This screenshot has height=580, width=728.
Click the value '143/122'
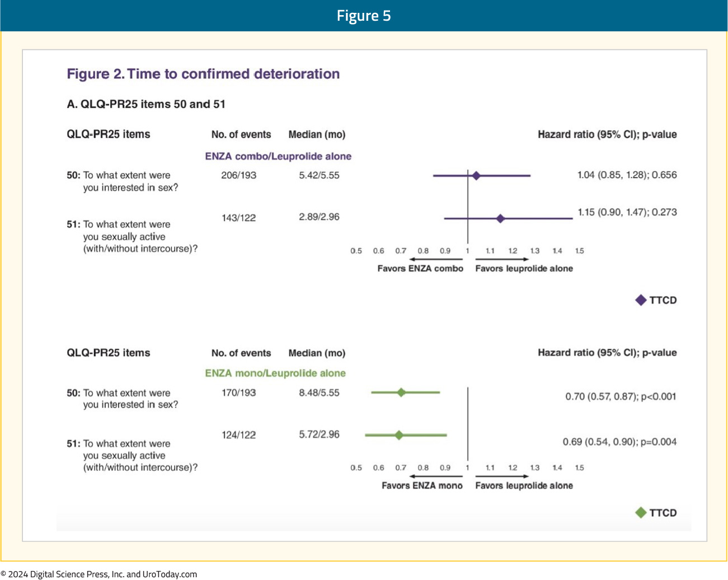(239, 218)
